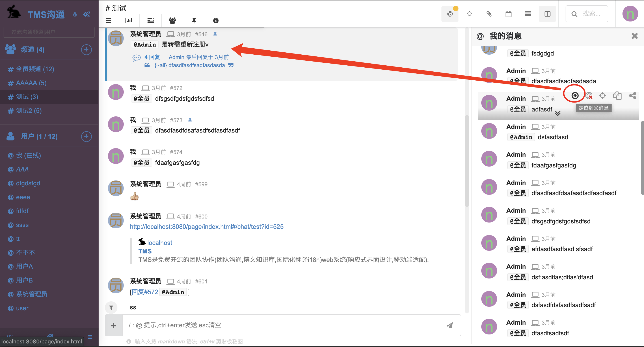Select the 测试 (3) channel
644x347 pixels.
(x=49, y=97)
